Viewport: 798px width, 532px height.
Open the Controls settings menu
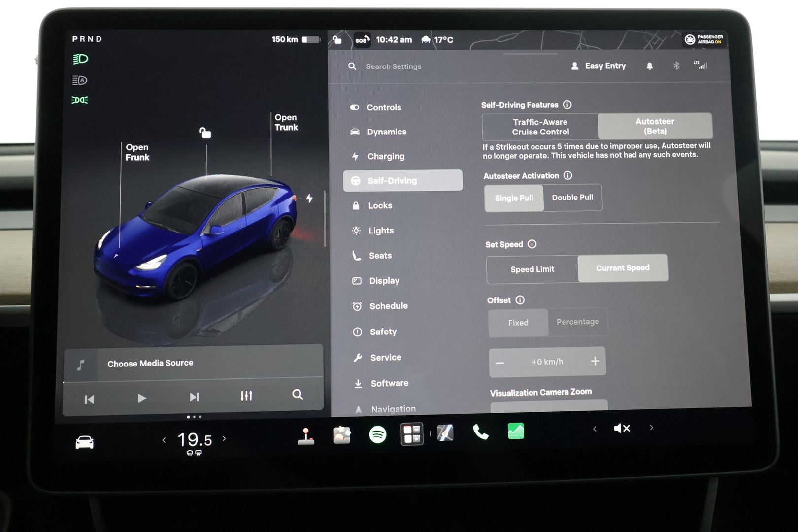coord(376,107)
